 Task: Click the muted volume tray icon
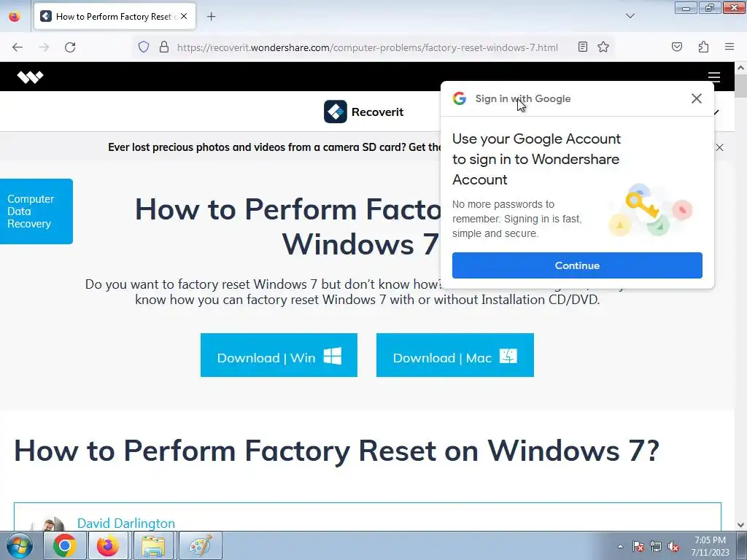pos(673,546)
